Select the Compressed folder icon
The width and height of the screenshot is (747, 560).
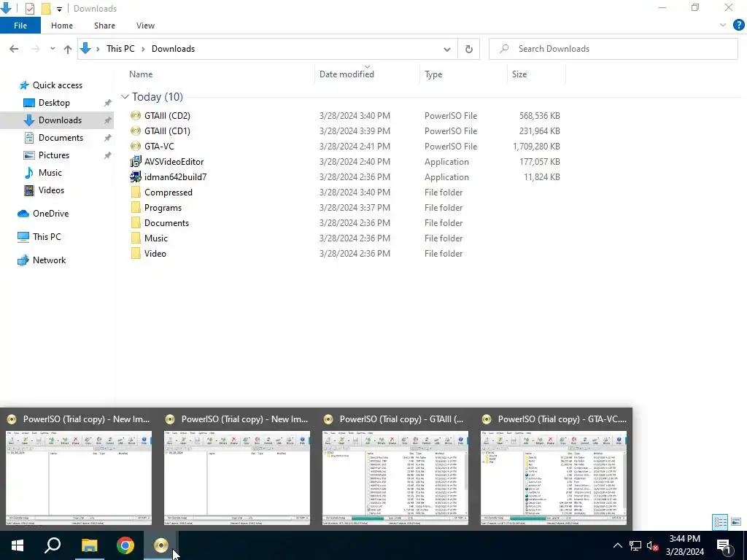136,192
